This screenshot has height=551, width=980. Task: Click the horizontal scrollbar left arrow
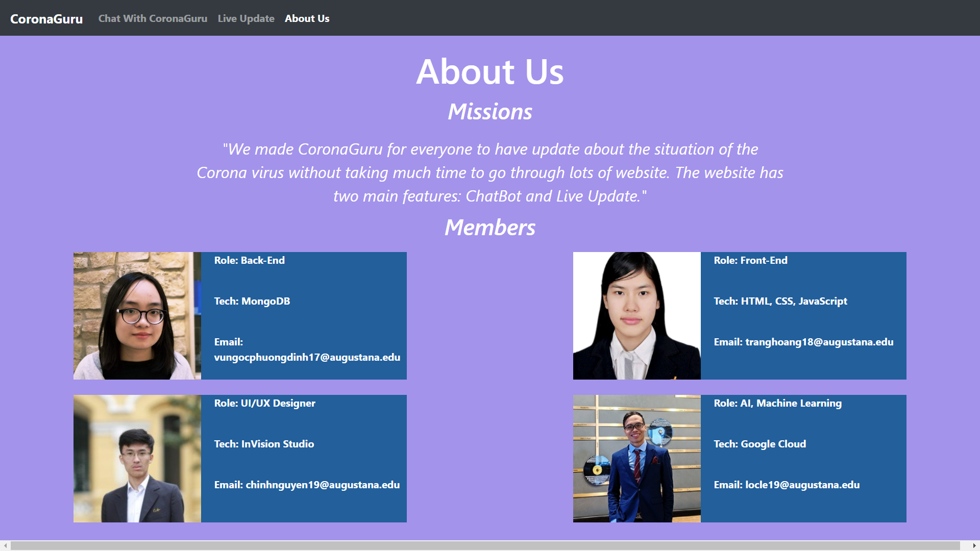[x=5, y=546]
